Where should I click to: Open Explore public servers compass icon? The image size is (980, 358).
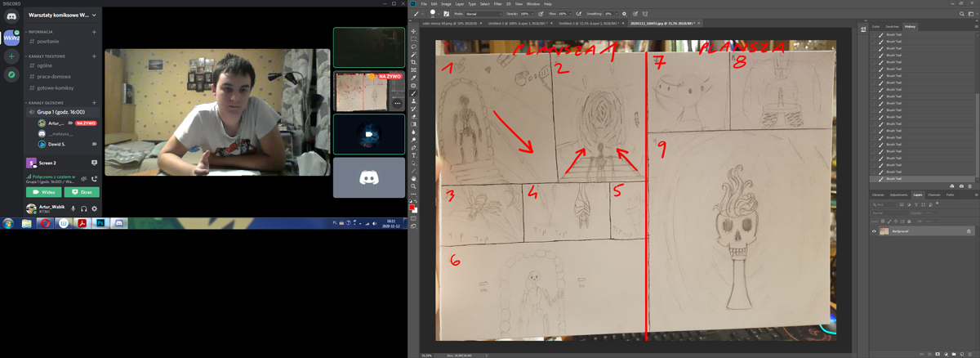[11, 74]
